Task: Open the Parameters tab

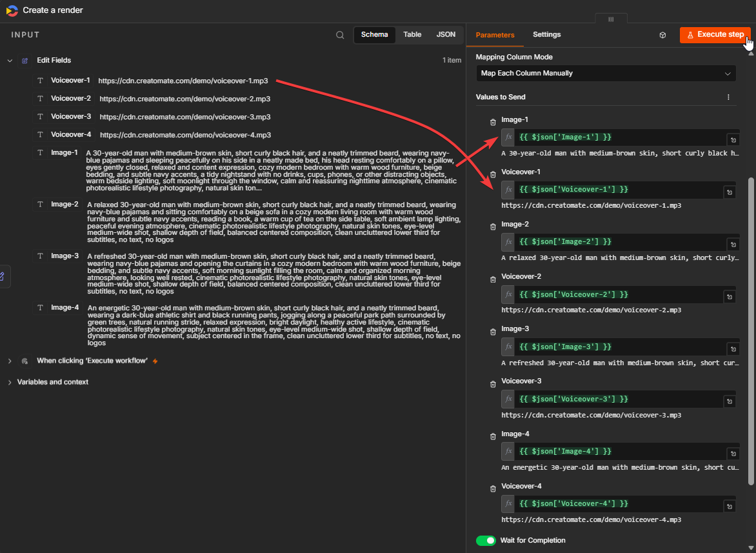Action: tap(495, 35)
